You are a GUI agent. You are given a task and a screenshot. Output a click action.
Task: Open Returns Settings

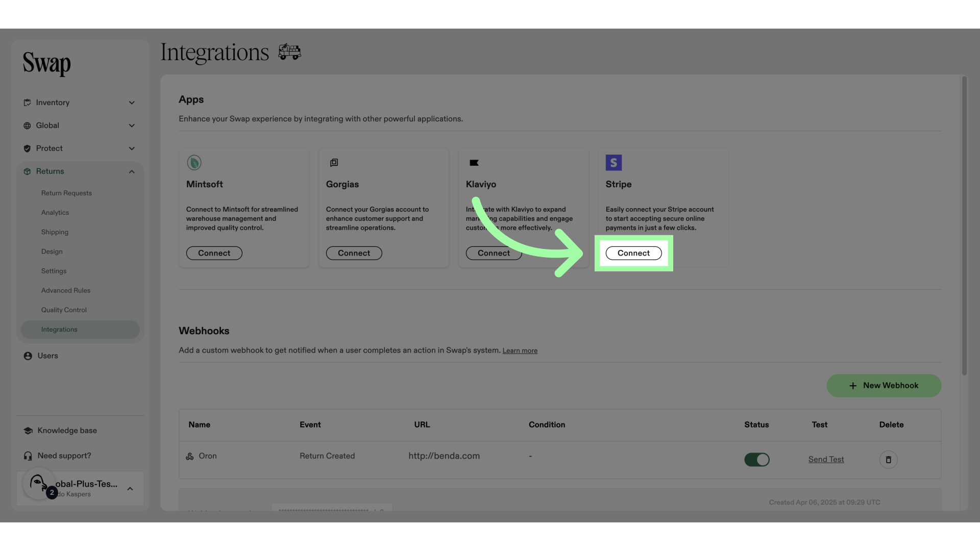tap(54, 271)
